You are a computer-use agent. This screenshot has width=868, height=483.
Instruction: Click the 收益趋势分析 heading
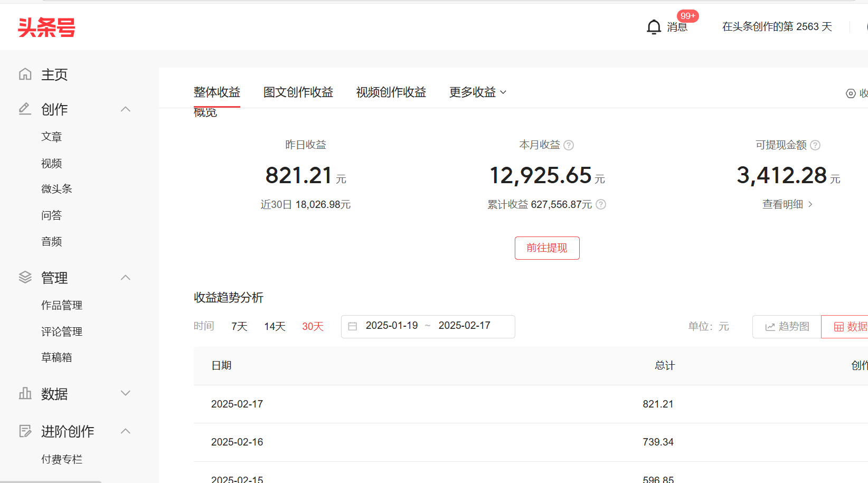pos(229,297)
